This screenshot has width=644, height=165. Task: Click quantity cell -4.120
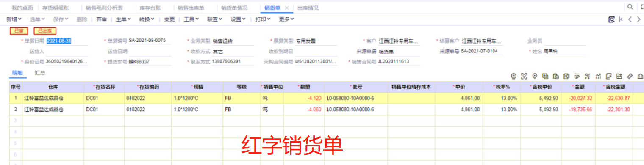(x=304, y=98)
